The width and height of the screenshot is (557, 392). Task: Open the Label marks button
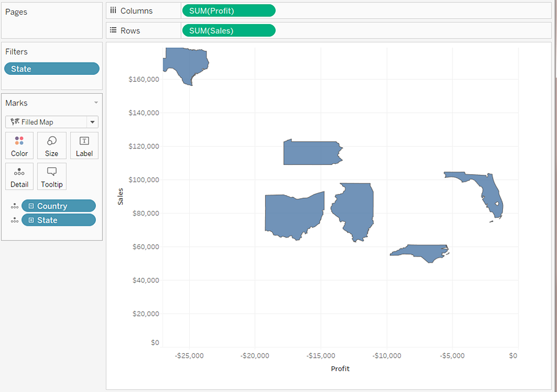pyautogui.click(x=84, y=146)
